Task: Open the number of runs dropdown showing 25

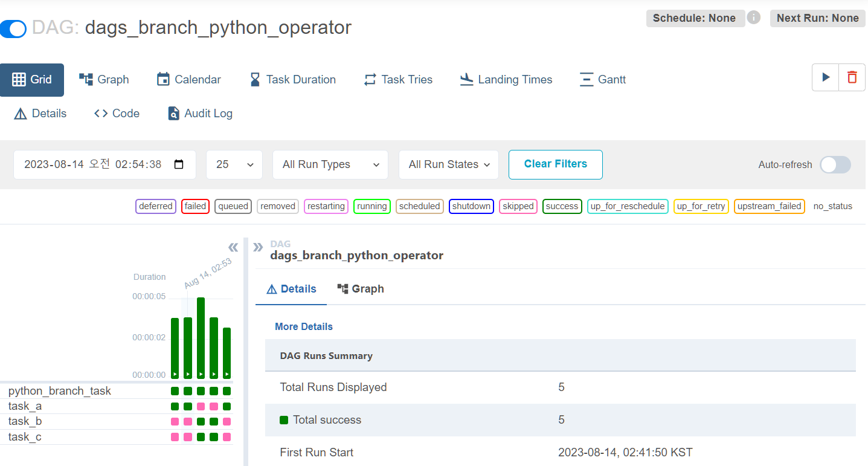Action: click(x=234, y=164)
